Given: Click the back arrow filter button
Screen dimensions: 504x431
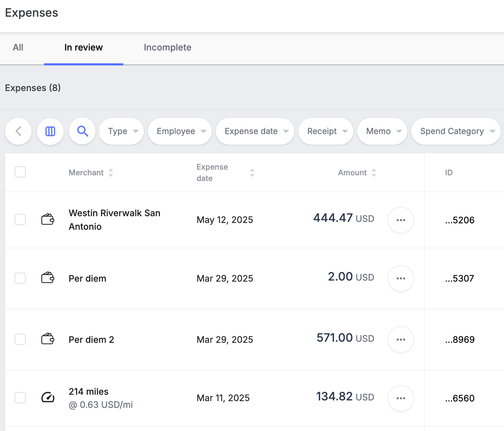Looking at the screenshot, I should pos(18,131).
